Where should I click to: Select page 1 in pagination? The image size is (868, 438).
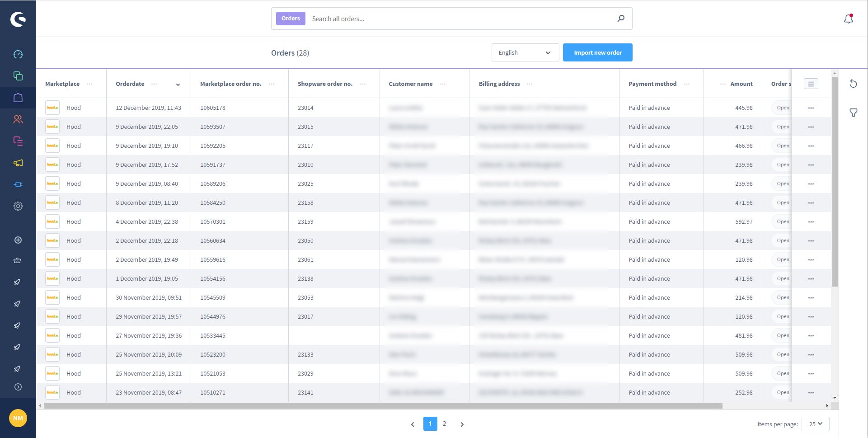click(x=430, y=424)
